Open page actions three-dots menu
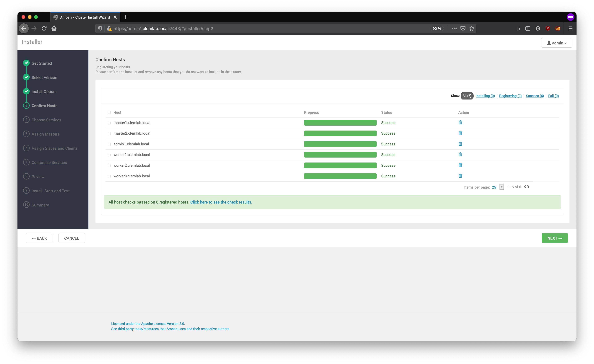Screen dimensions: 594x364 (x=454, y=28)
